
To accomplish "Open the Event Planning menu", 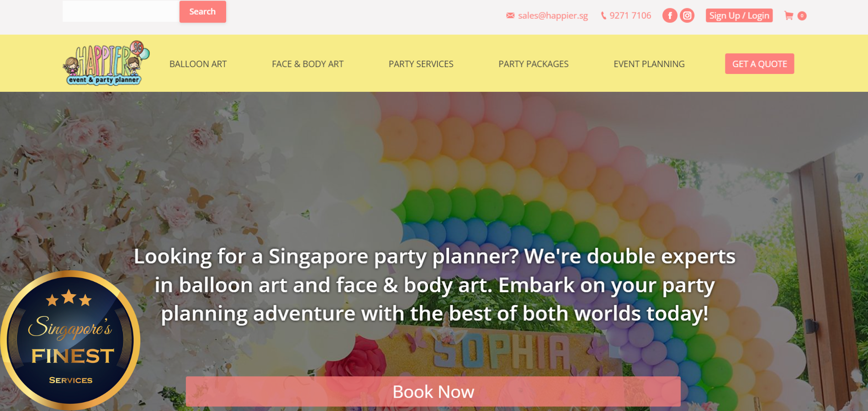I will tap(649, 64).
